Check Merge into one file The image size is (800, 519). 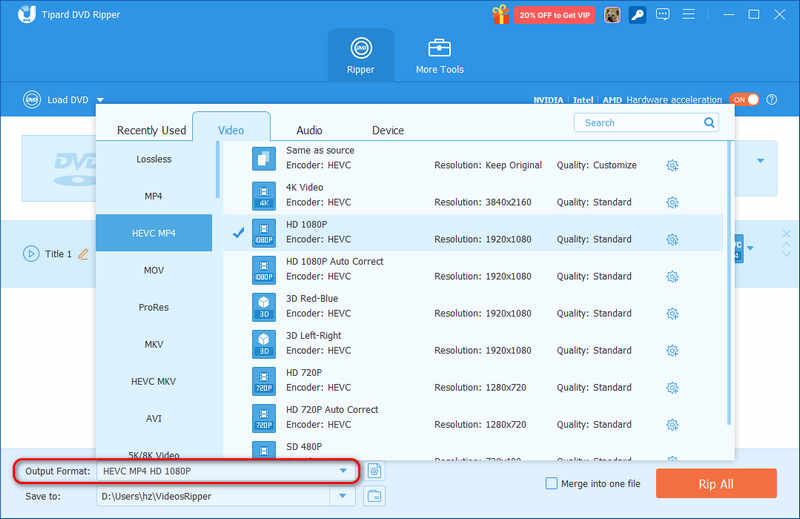pos(552,483)
